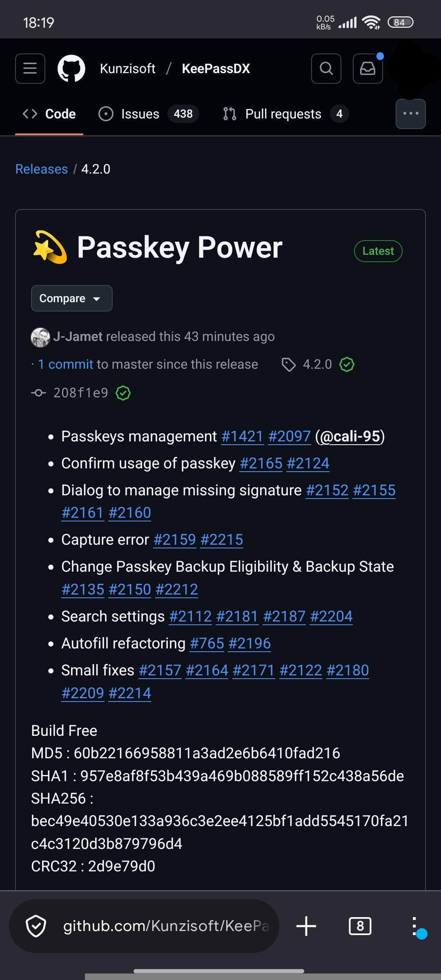Open a new browser tab with plus icon
Image resolution: width=441 pixels, height=980 pixels.
[306, 926]
